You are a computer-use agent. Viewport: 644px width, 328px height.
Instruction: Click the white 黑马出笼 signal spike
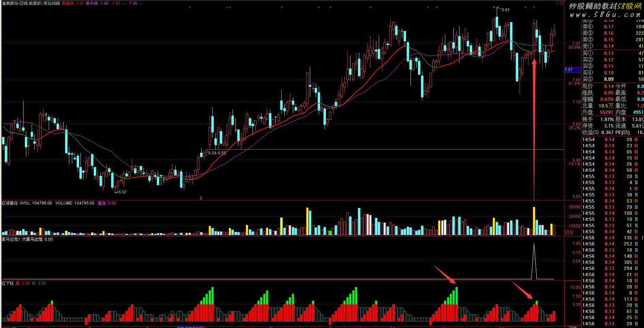click(534, 261)
